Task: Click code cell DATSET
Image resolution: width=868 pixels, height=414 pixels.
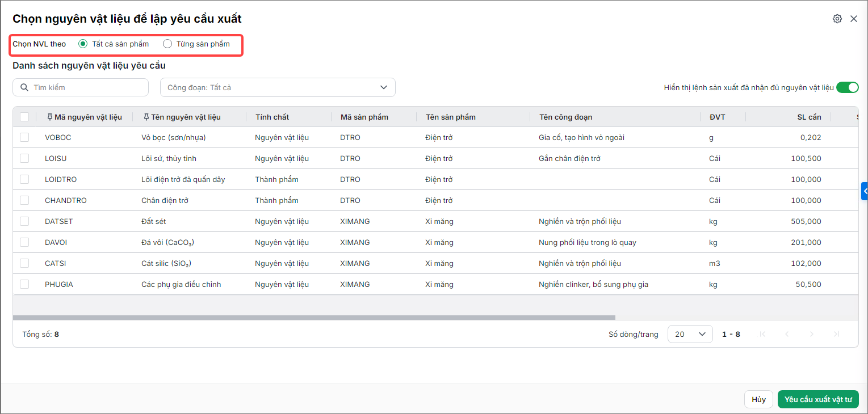Action: click(x=59, y=221)
